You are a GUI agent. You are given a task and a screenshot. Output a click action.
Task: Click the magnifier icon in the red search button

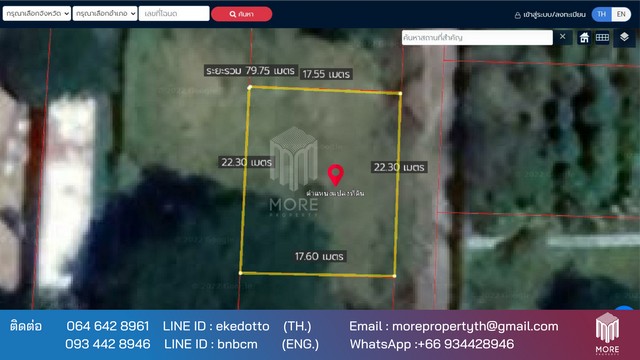(233, 14)
